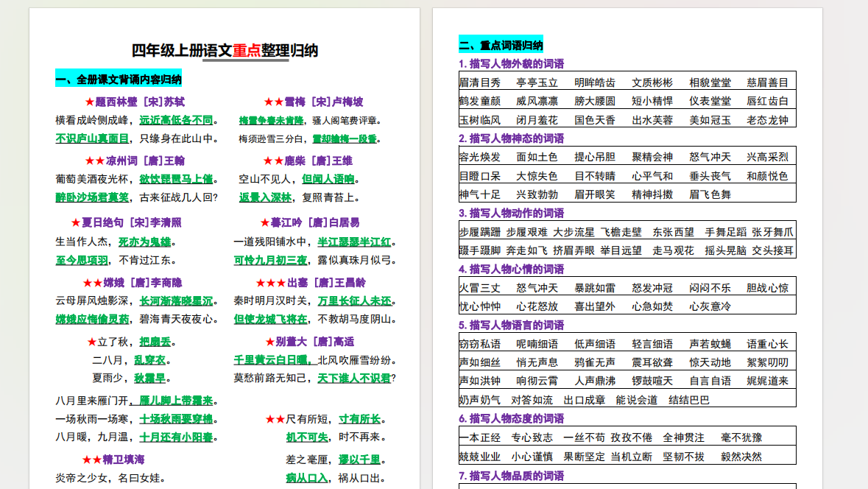Select the underlined phrase 天下谁人不识君
This screenshot has height=489, width=868.
[353, 379]
